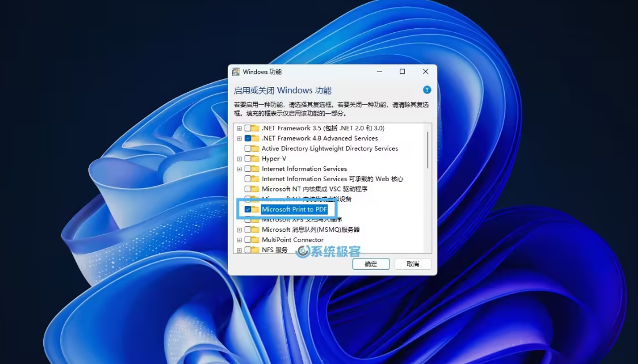Tick the checkbox of the expandable Internet Information Services row
This screenshot has height=364, width=638.
(247, 169)
